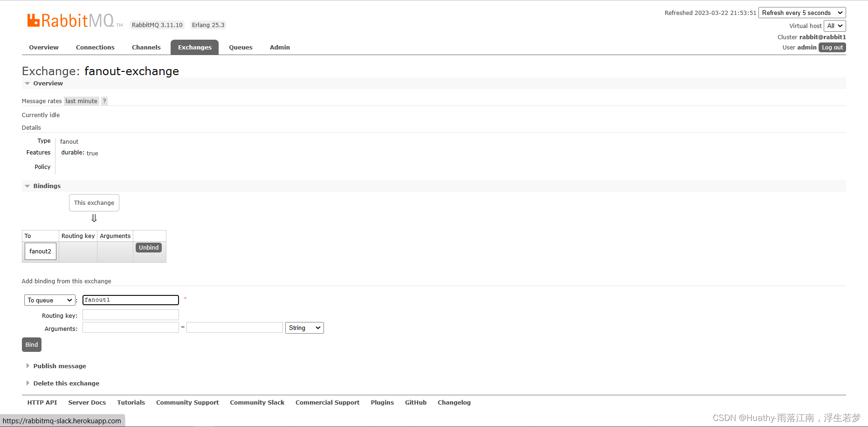
Task: Open the Changelog footer link
Action: tap(454, 402)
